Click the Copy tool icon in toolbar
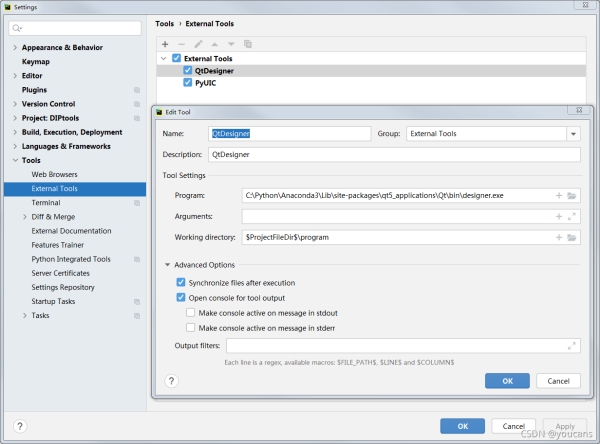Viewport: 600px width, 444px height. tap(248, 44)
